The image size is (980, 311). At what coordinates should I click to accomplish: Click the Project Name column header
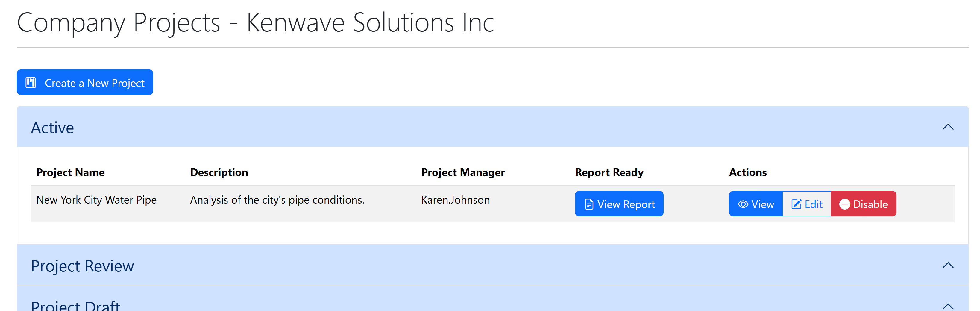click(x=70, y=172)
